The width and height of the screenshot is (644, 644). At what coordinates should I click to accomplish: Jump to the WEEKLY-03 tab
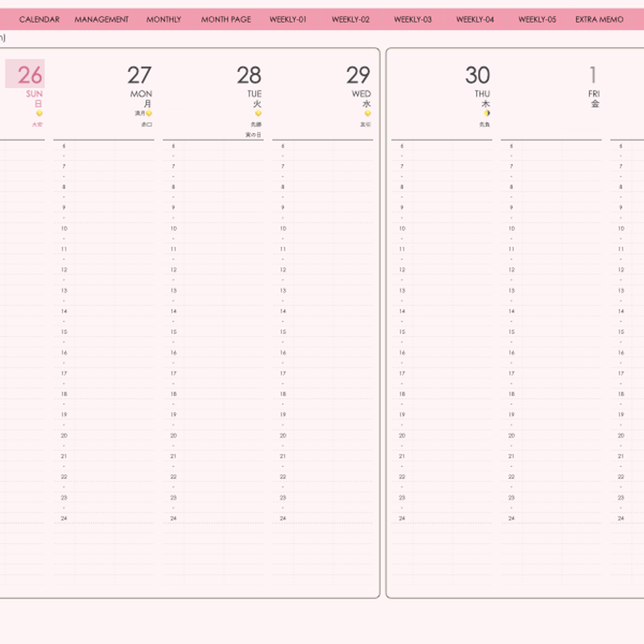coord(413,20)
